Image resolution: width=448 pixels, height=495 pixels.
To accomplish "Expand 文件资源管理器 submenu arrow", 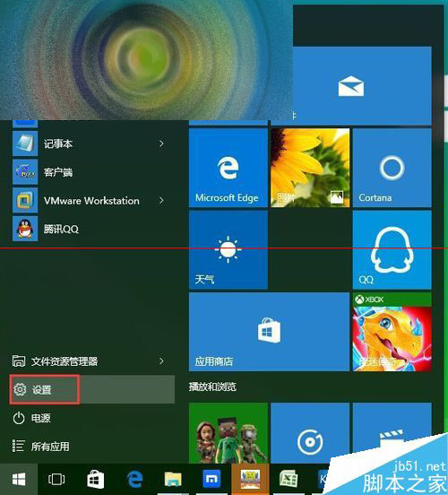I will (161, 360).
